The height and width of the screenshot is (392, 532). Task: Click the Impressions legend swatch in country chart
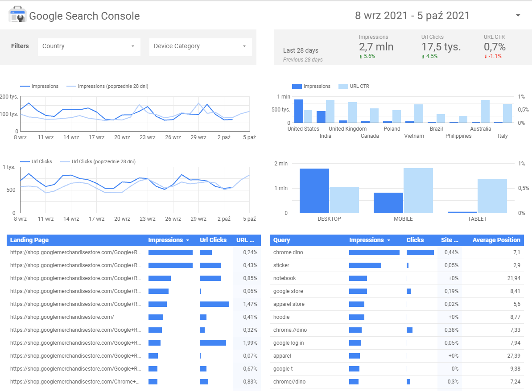click(297, 86)
